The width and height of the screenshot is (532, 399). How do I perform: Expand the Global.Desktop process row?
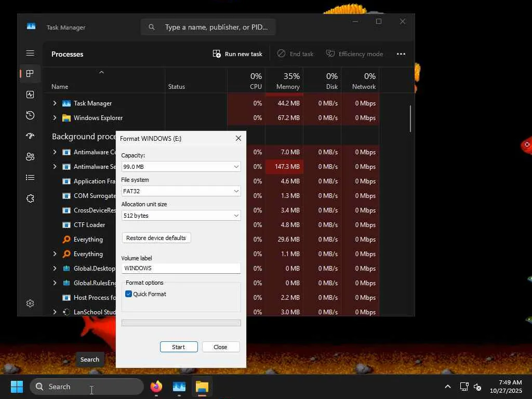(x=55, y=269)
